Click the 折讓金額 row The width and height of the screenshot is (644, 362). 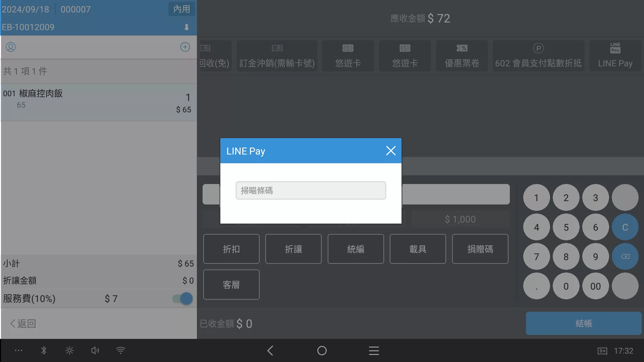pos(99,281)
